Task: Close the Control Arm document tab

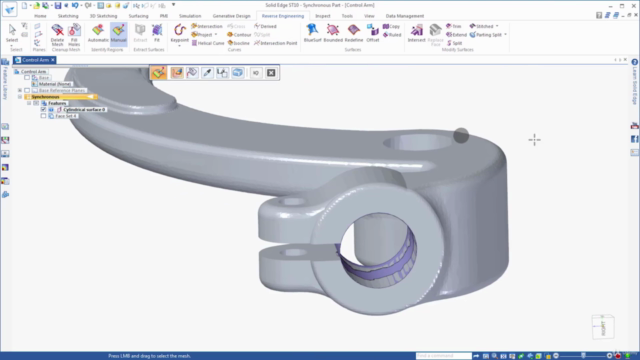Action: (x=53, y=60)
